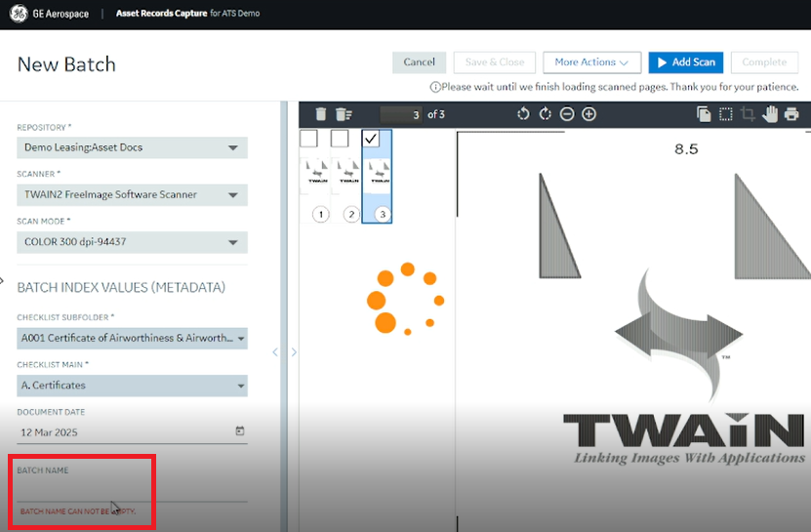
Task: Click the page number input field
Action: 401,114
